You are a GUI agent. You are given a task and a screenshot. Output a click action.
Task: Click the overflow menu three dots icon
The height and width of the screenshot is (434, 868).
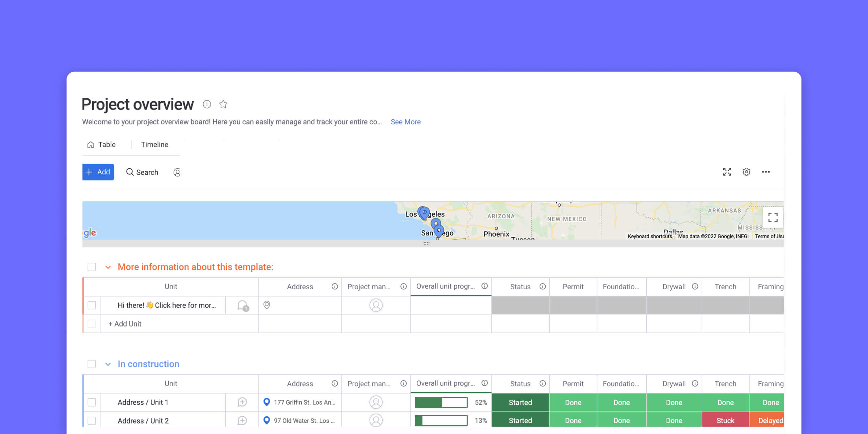coord(766,171)
